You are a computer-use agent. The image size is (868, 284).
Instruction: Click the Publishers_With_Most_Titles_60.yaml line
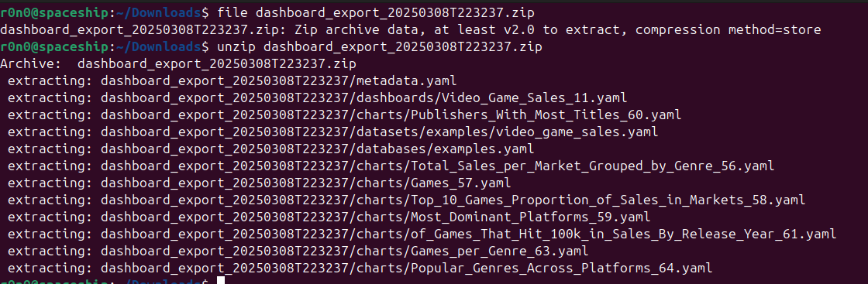[x=344, y=115]
